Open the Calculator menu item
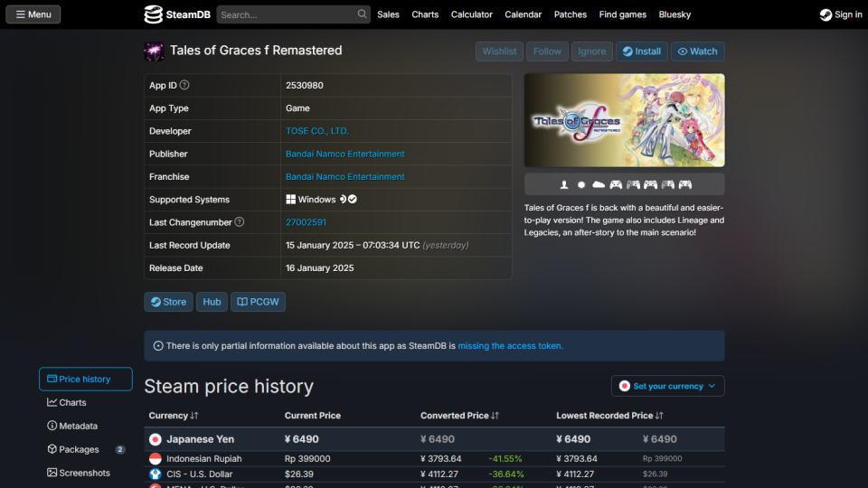This screenshot has width=868, height=488. pyautogui.click(x=472, y=14)
